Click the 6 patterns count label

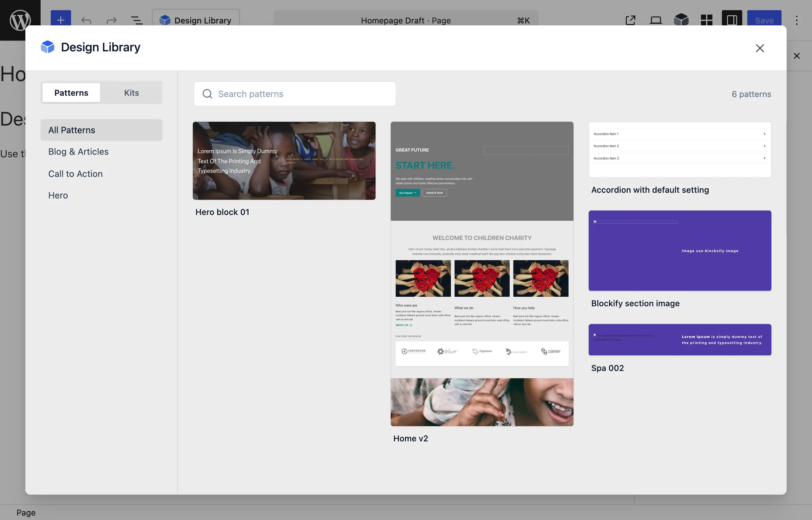click(x=751, y=94)
